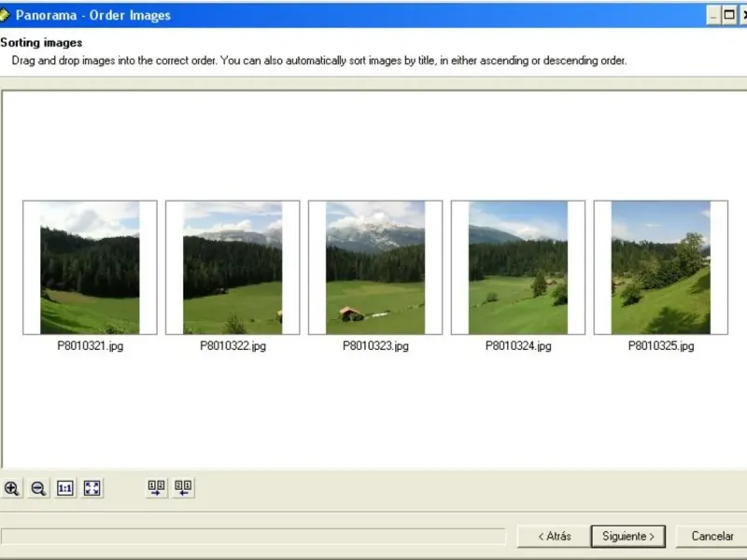Click the P8010322.jpg file name label
The height and width of the screenshot is (560, 747).
(x=233, y=346)
